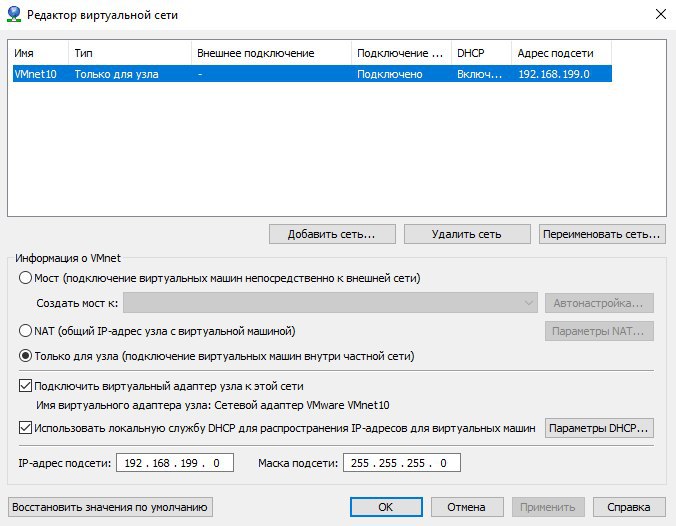Click the Удалить сеть button
676x526 pixels.
(x=467, y=234)
